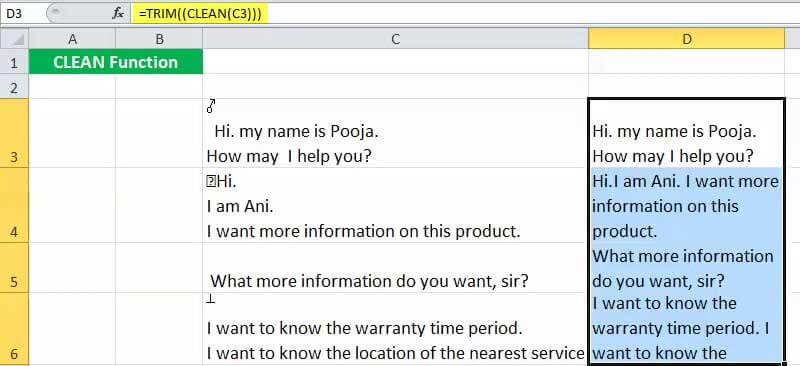
Task: Select row 5 header
Action: coord(14,267)
